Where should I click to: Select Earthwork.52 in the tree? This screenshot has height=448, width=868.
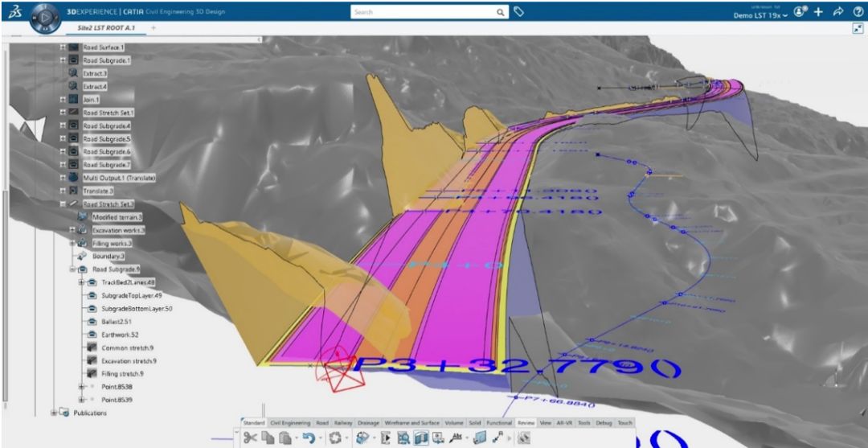pos(120,335)
